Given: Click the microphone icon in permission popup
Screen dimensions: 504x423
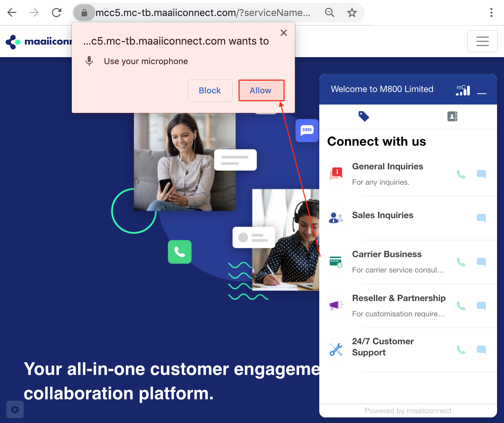Looking at the screenshot, I should click(89, 61).
